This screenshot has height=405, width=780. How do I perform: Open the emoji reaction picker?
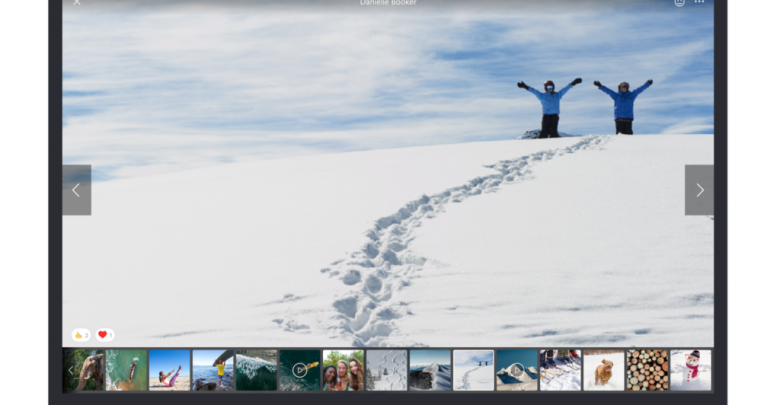(x=679, y=2)
